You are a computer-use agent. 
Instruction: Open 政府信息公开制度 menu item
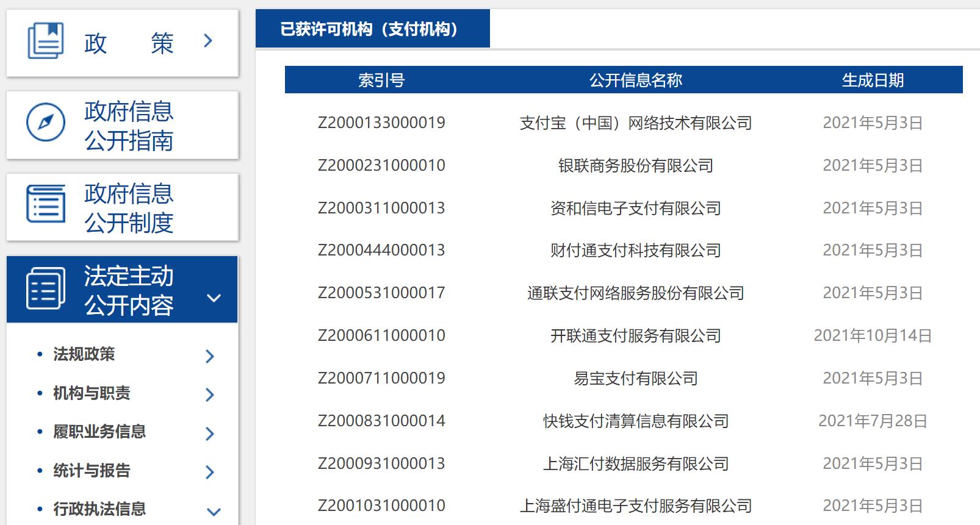[x=129, y=208]
